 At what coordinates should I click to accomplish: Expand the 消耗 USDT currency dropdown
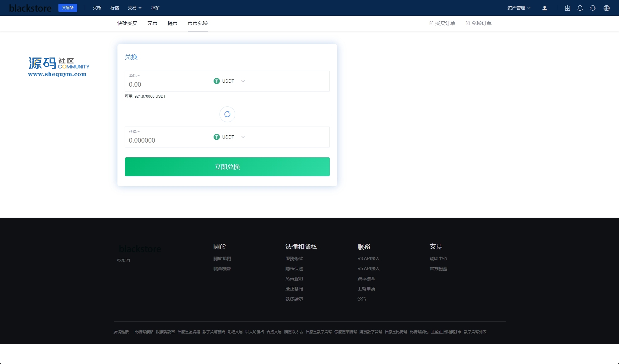click(243, 81)
